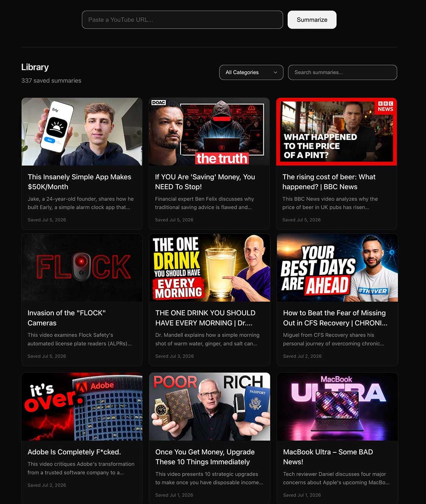Click the Search summaries field
426x504 pixels.
(343, 72)
